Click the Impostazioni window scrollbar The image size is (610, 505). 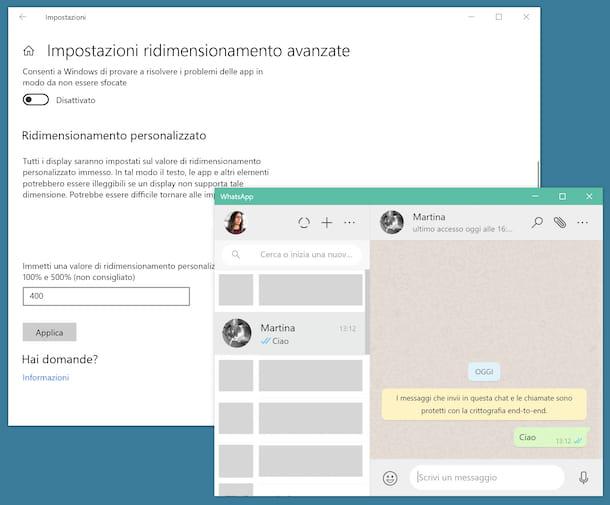point(538,174)
